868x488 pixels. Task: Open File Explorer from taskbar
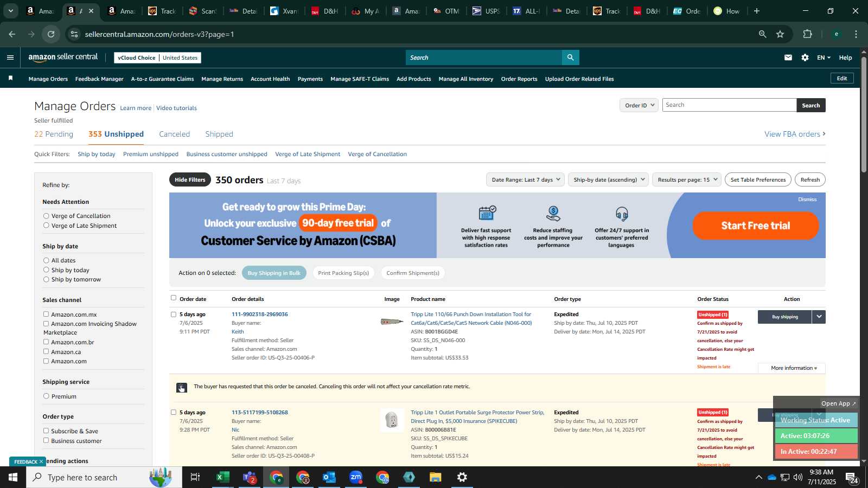pyautogui.click(x=435, y=477)
